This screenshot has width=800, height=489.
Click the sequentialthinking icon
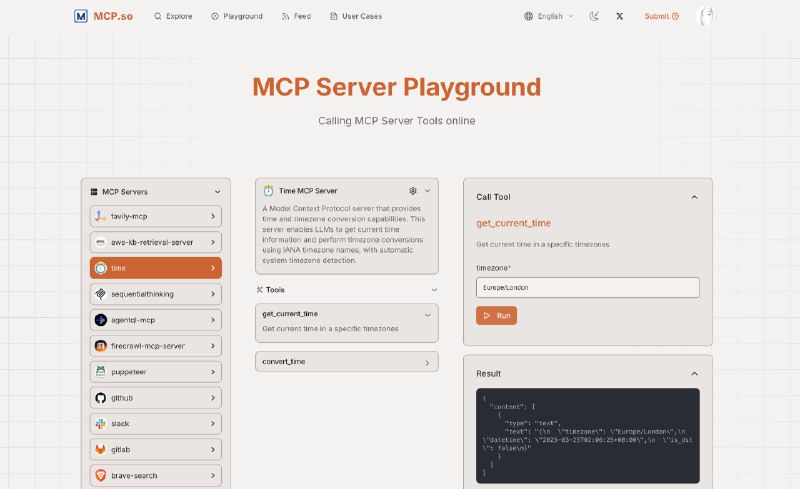click(101, 294)
